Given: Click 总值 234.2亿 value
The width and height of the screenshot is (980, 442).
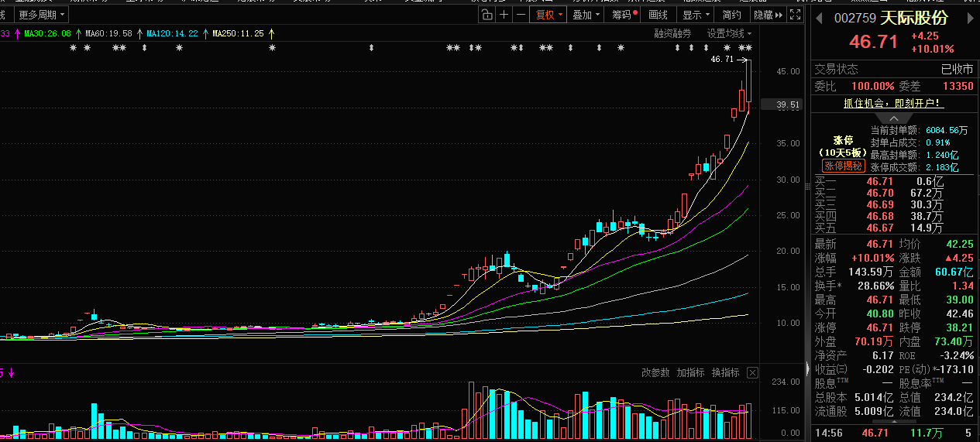Looking at the screenshot, I should [x=954, y=397].
